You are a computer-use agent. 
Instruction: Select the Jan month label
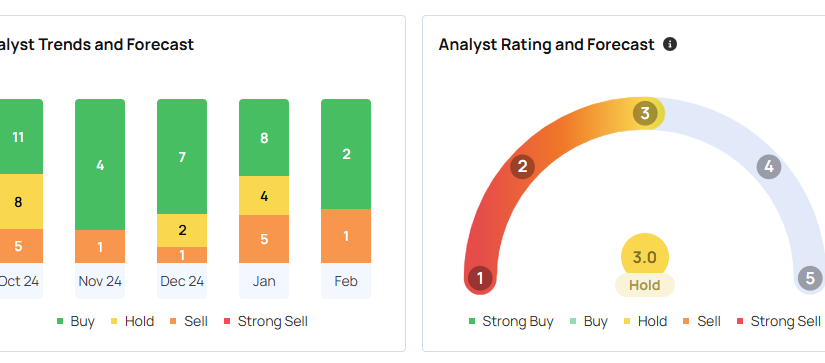click(x=264, y=281)
